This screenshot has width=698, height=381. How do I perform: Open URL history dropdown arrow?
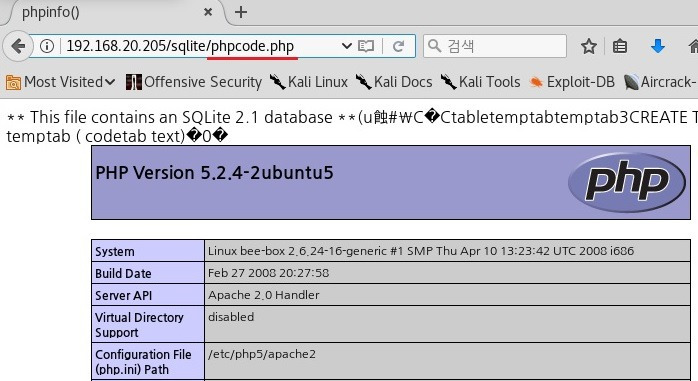(347, 46)
